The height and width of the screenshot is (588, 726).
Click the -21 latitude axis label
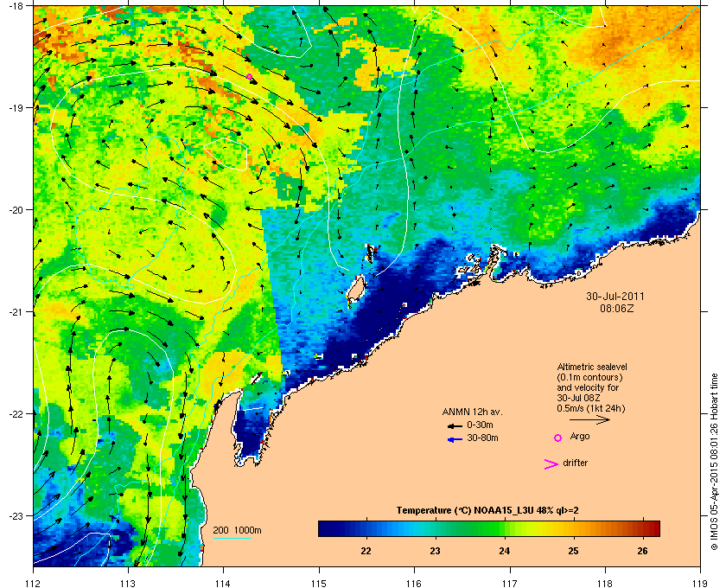(16, 312)
